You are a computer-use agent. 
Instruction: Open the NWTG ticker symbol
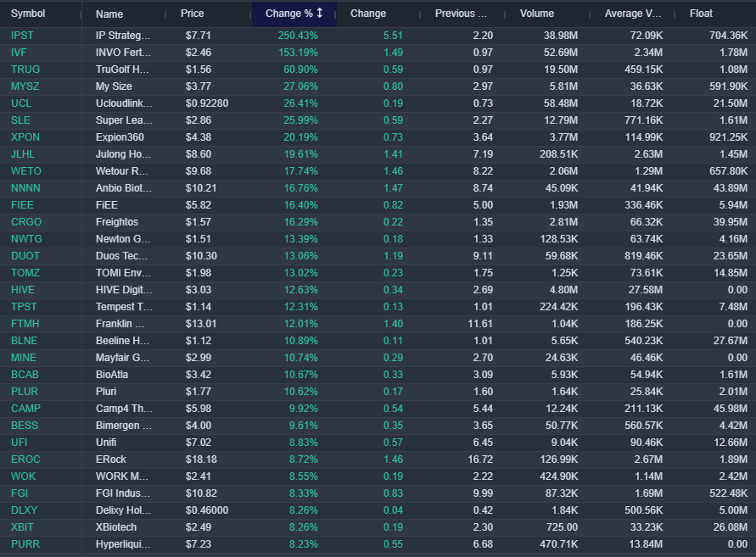click(26, 239)
